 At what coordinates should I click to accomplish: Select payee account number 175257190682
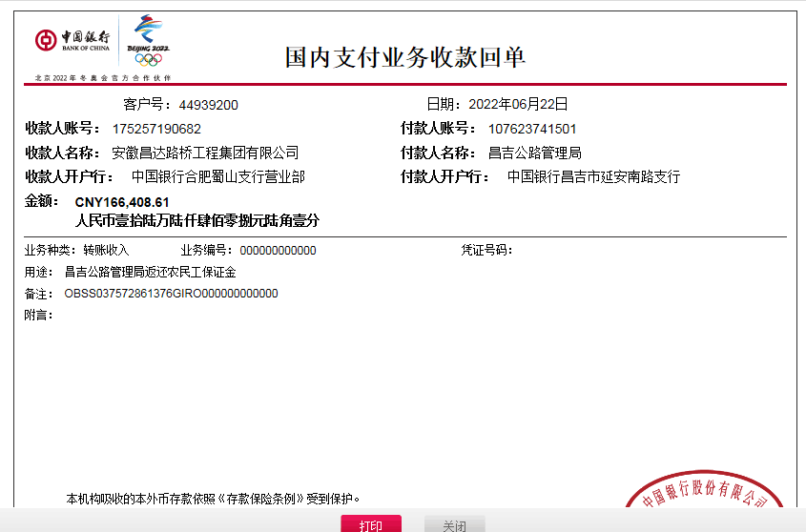(156, 129)
